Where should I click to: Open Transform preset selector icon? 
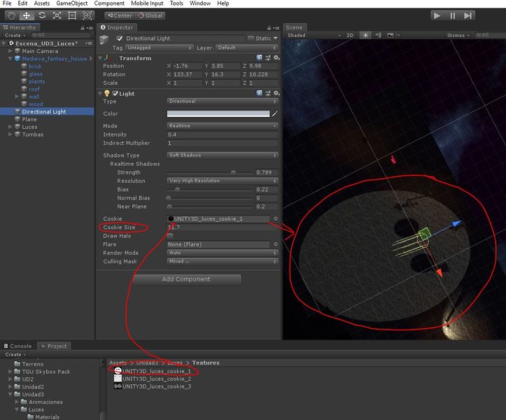(x=267, y=57)
